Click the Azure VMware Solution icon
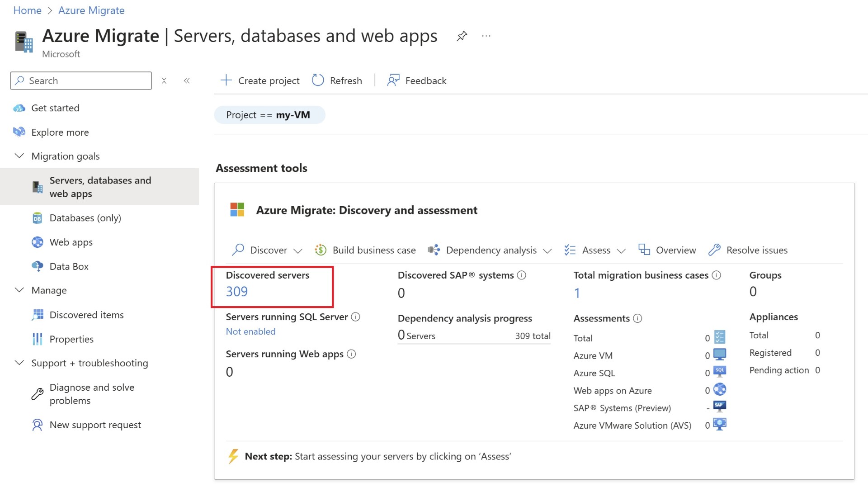 point(720,424)
